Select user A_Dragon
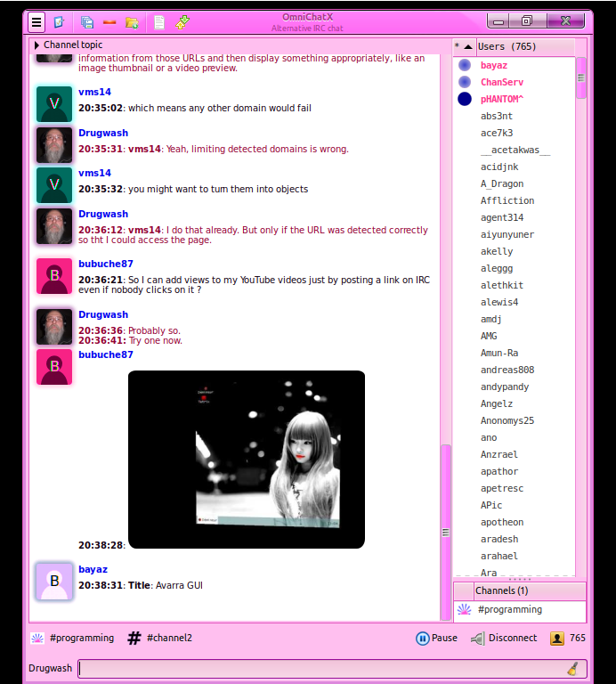Viewport: 616px width, 684px height. (502, 184)
